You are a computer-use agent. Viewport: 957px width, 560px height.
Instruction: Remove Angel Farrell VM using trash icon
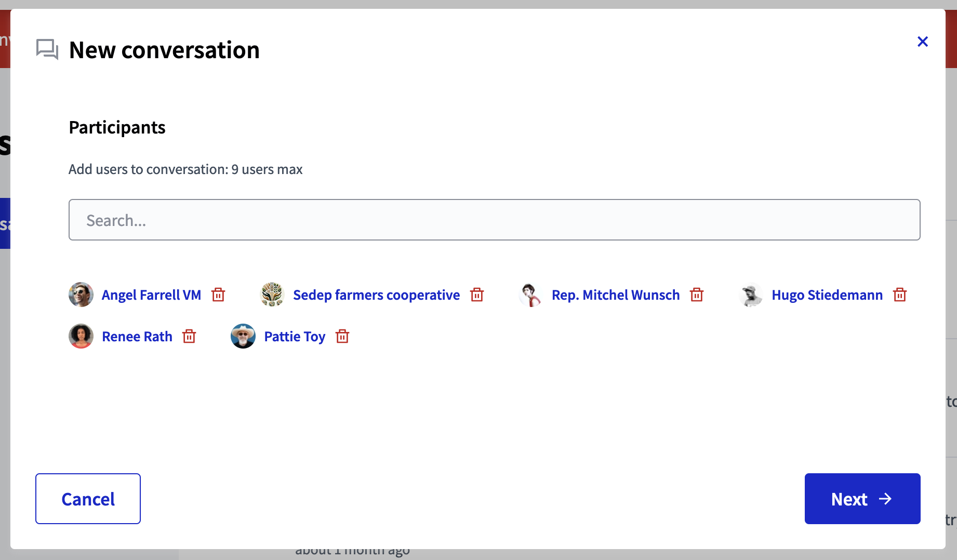click(218, 295)
